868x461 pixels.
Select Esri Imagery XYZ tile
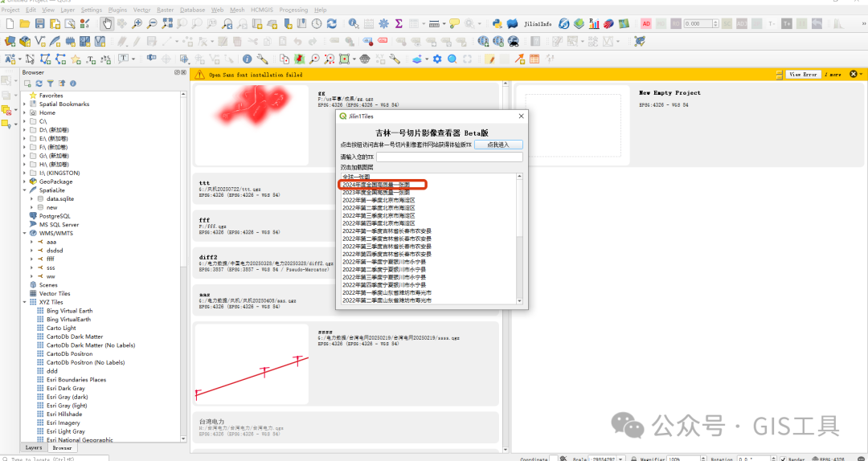pyautogui.click(x=63, y=422)
